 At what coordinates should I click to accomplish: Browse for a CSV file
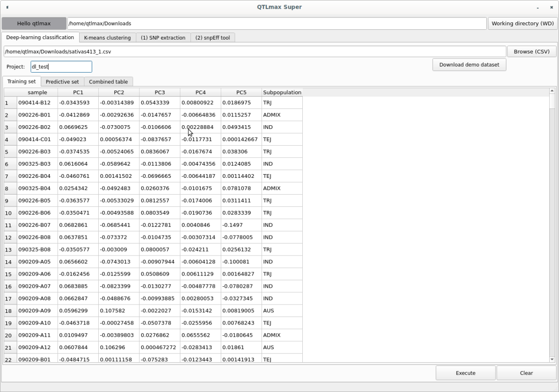[532, 52]
